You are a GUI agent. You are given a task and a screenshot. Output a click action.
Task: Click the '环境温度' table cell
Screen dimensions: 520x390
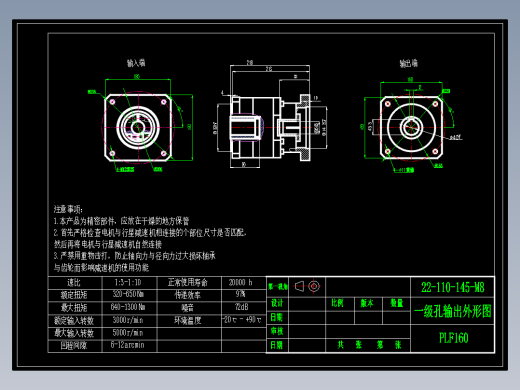(188, 321)
